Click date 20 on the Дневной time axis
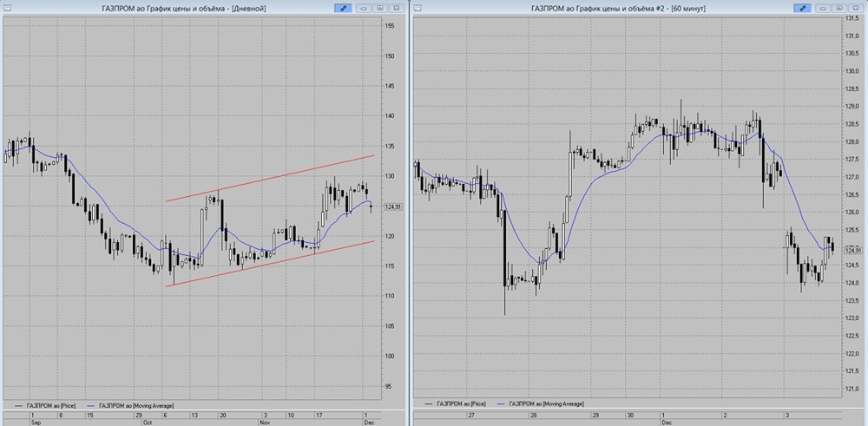The width and height of the screenshot is (868, 426). (x=222, y=415)
